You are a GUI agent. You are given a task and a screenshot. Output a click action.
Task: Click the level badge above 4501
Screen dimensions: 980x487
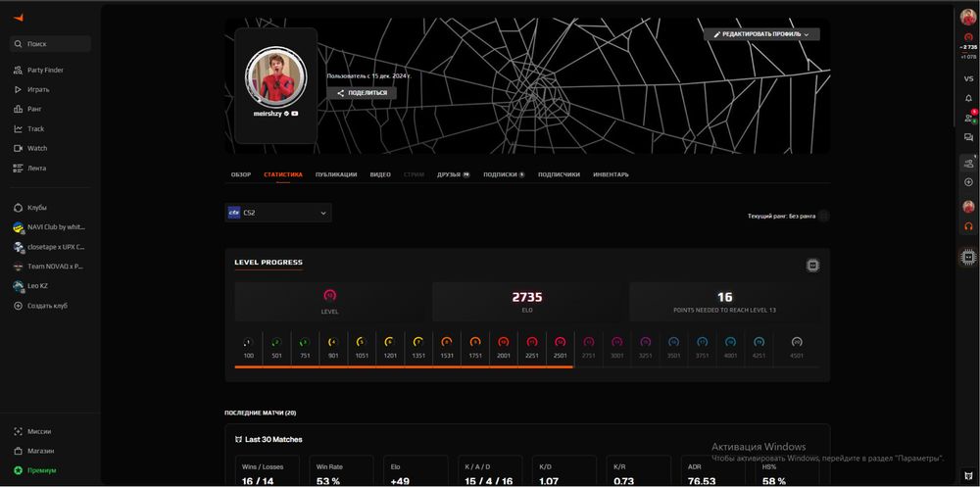[796, 342]
